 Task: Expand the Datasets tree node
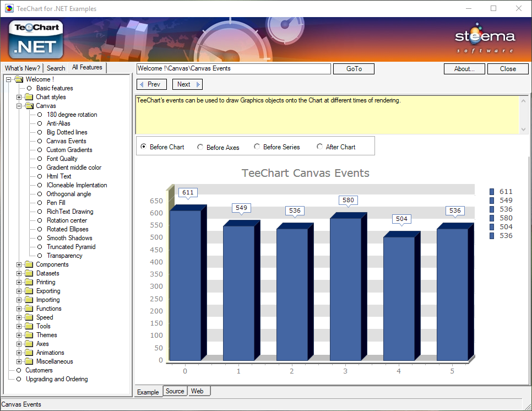(19, 274)
